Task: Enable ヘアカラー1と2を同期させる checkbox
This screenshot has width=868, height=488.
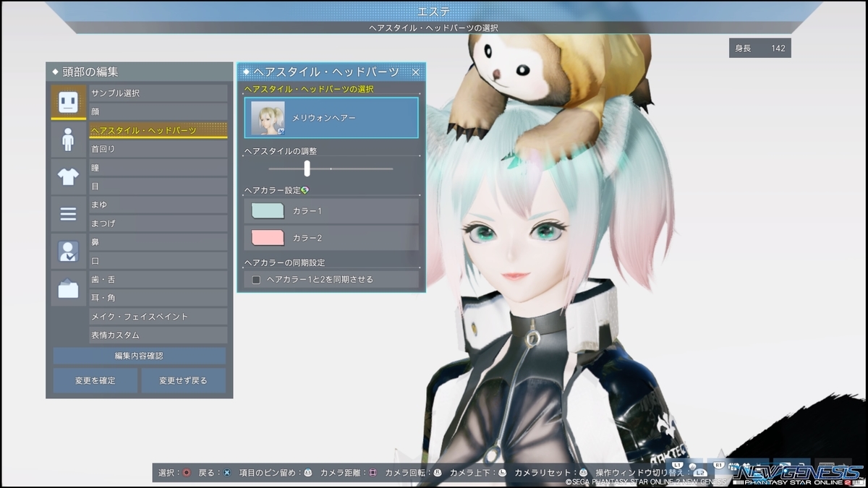Action: (256, 280)
